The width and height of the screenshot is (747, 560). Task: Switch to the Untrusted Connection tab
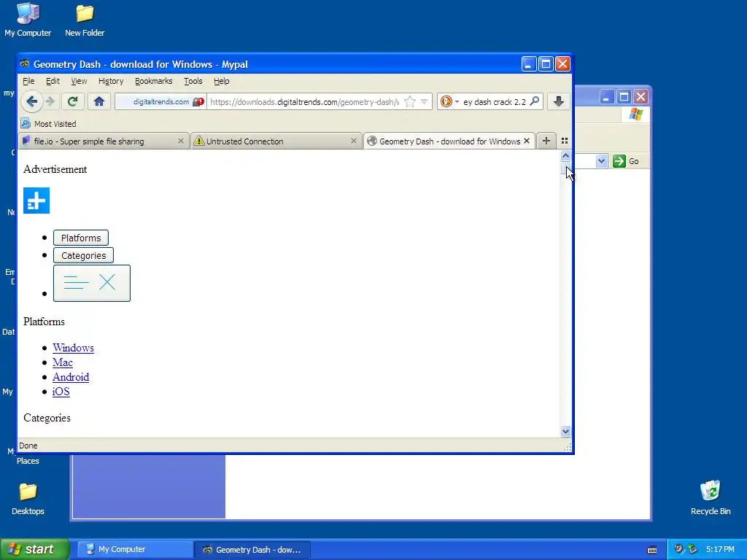[x=275, y=141]
